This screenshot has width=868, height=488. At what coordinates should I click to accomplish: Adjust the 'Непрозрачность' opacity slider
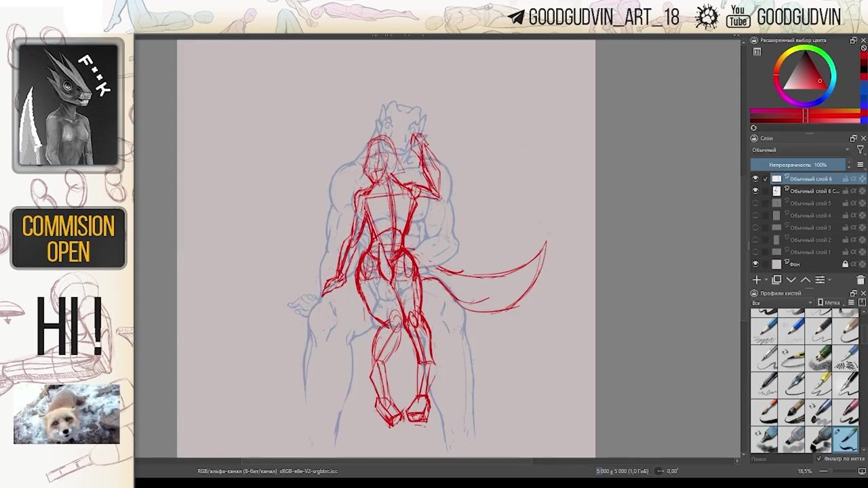point(797,165)
